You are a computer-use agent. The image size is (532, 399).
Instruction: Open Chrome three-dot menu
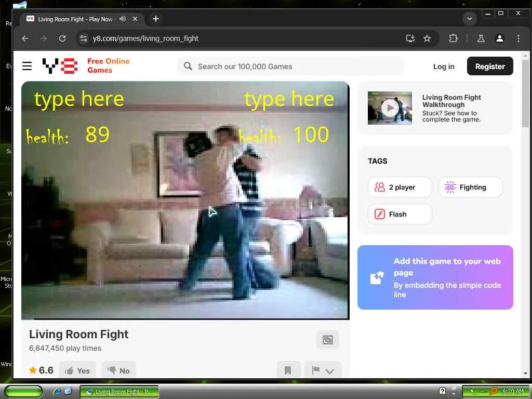[518, 38]
